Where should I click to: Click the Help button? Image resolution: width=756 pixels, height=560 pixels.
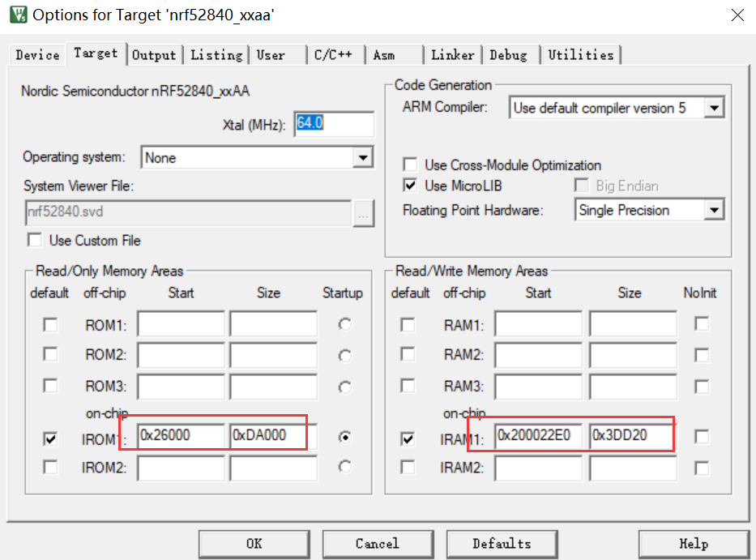coord(694,543)
